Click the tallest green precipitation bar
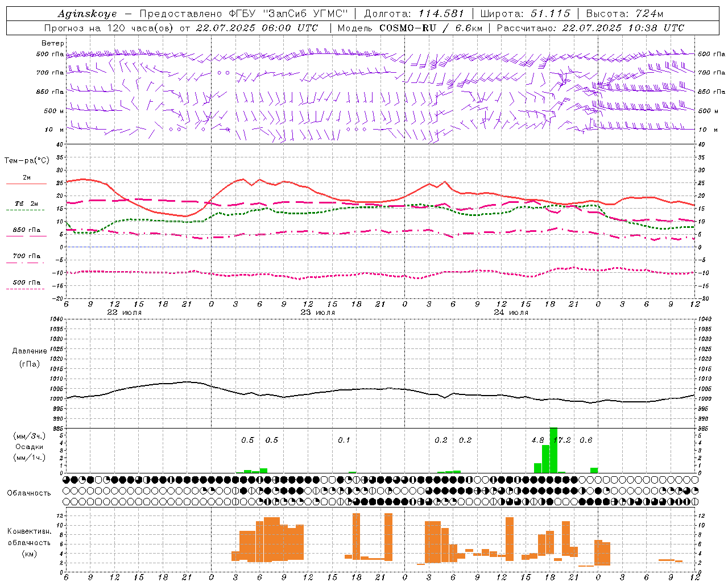The height and width of the screenshot is (582, 728). tap(553, 450)
